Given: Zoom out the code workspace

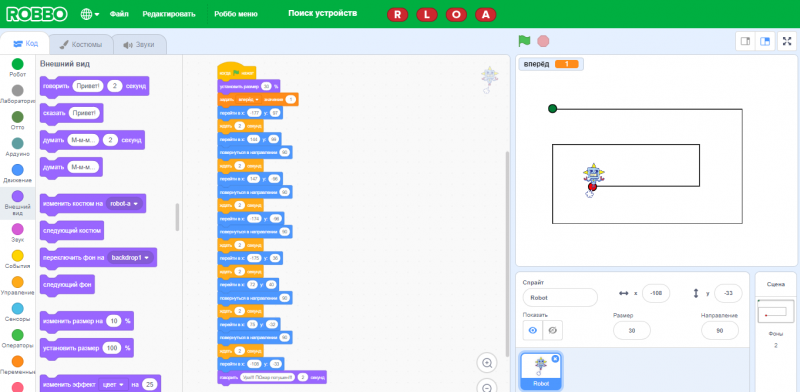Looking at the screenshot, I should (x=487, y=387).
